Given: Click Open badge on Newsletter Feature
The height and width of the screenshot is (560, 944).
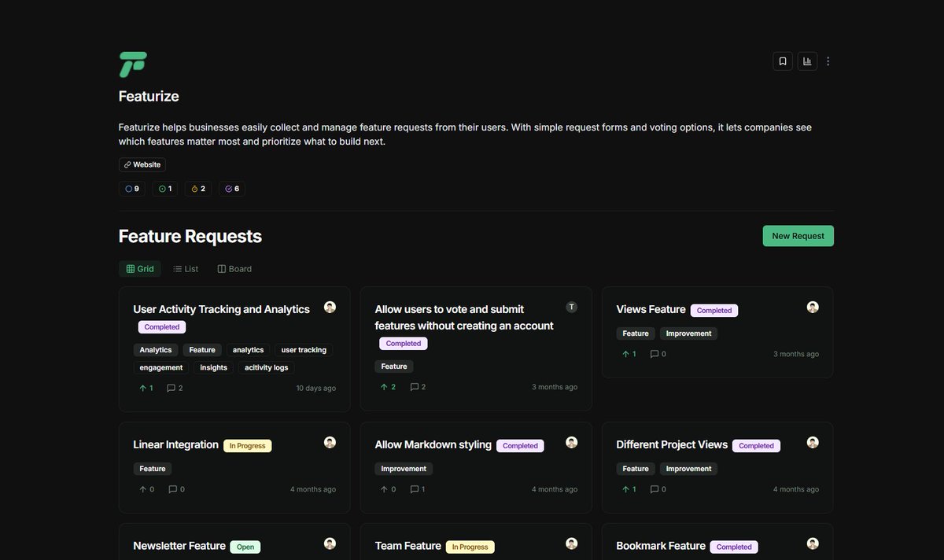Looking at the screenshot, I should tap(245, 547).
